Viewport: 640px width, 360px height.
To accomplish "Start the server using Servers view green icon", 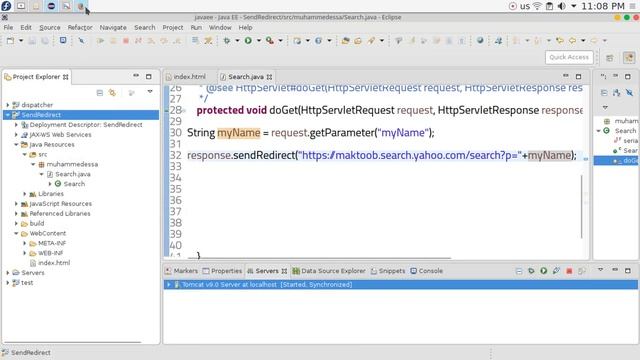I will pos(544,271).
